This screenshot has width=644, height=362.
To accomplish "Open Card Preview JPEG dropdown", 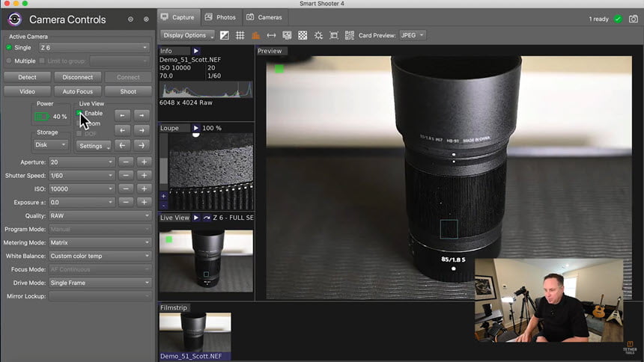I will pos(413,35).
